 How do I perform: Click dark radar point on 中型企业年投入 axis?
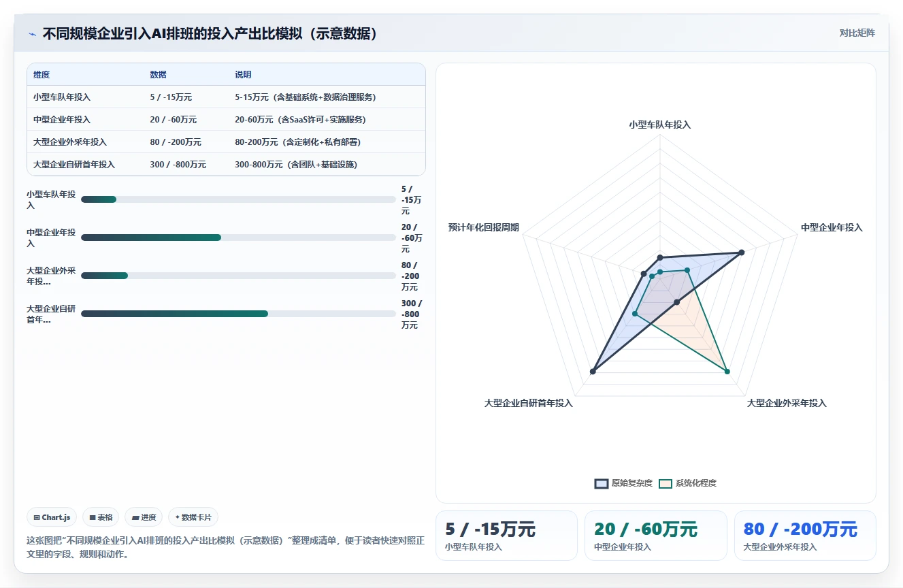click(742, 252)
